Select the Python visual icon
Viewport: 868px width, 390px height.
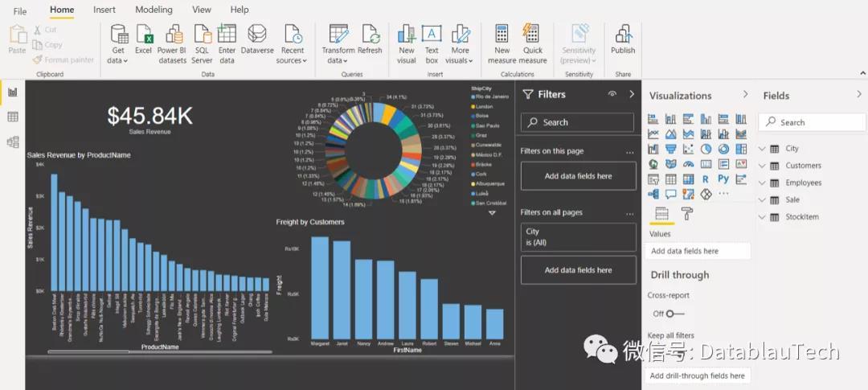(x=723, y=179)
